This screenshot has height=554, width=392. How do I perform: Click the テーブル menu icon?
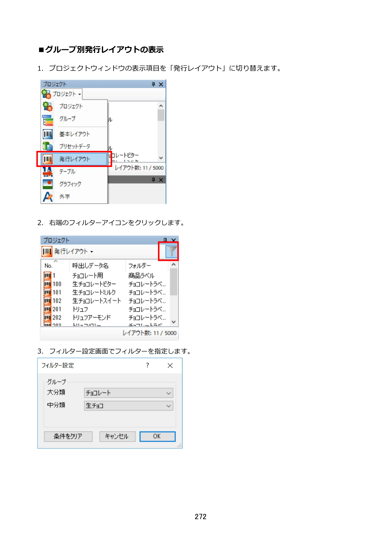[x=48, y=172]
